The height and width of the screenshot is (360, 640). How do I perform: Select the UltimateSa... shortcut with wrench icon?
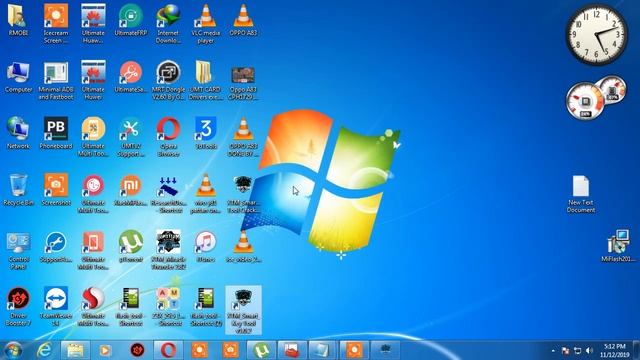tap(131, 78)
